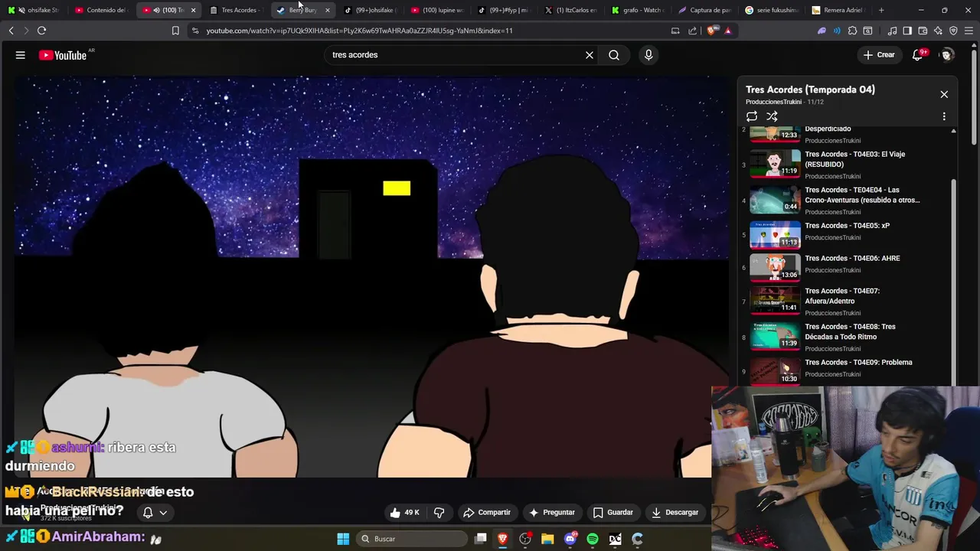Start voice search with the microphone

[648, 55]
